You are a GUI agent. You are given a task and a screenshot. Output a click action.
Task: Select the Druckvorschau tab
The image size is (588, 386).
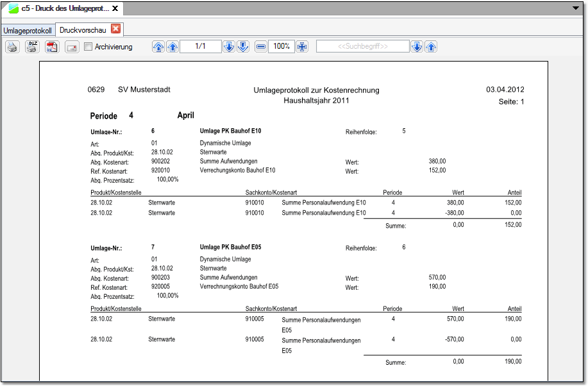tap(83, 29)
